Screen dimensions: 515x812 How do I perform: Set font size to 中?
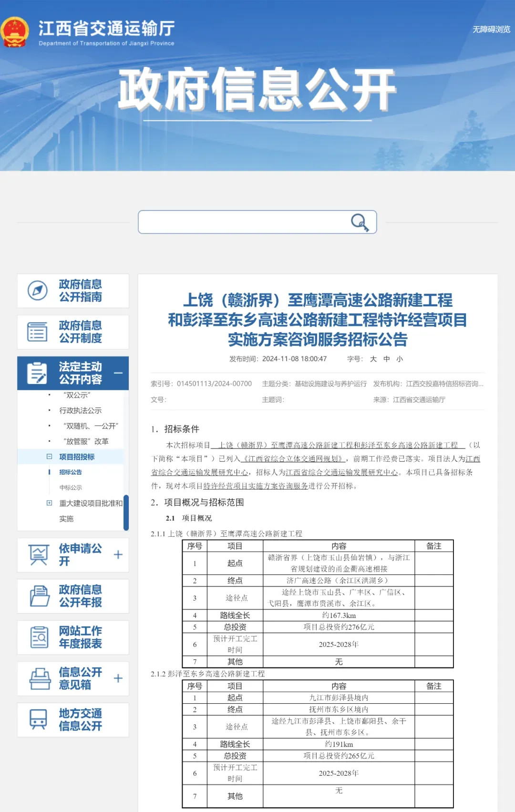[387, 359]
